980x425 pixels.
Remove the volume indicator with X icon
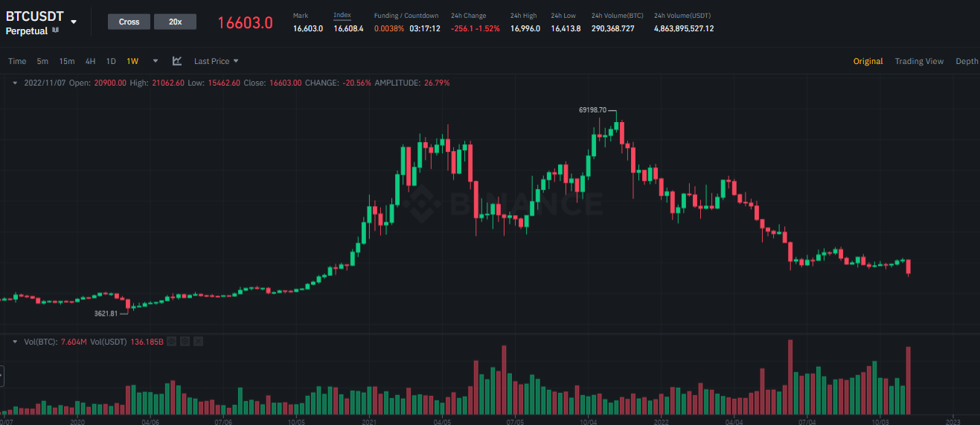tap(199, 342)
